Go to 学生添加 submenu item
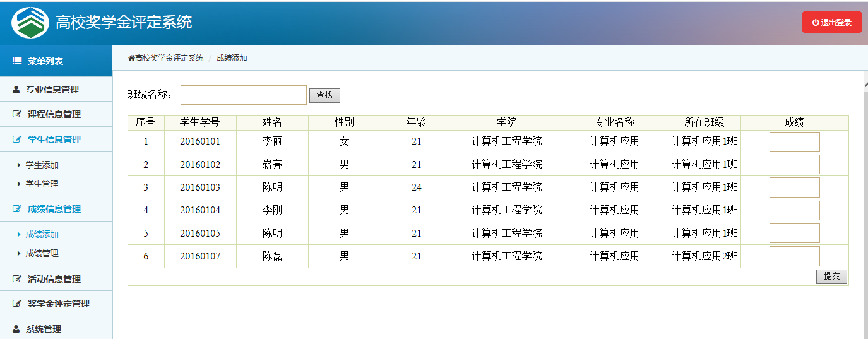868x339 pixels. pos(42,165)
